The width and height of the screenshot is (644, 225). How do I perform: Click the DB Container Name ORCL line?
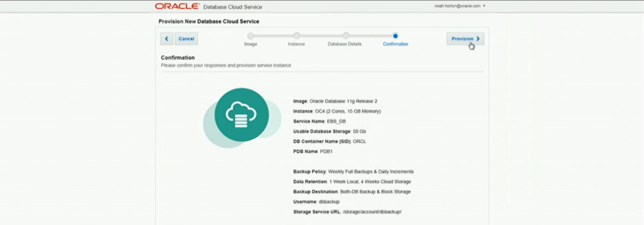329,141
